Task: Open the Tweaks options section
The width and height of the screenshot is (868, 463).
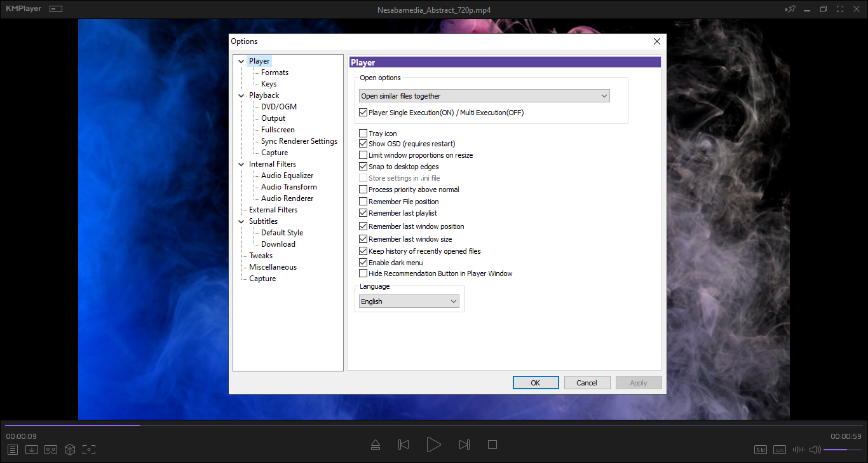Action: click(x=261, y=256)
